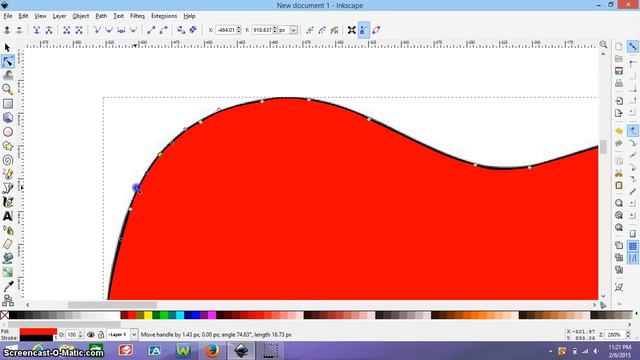Viewport: 640px width, 360px height.
Task: Choose the 3D Box tool
Action: pyautogui.click(x=8, y=118)
